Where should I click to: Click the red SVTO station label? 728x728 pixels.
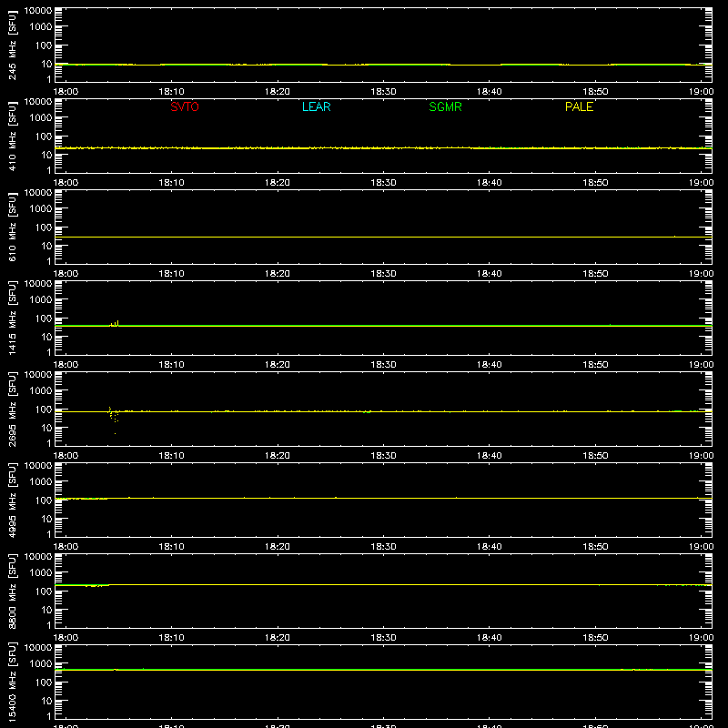coord(185,106)
